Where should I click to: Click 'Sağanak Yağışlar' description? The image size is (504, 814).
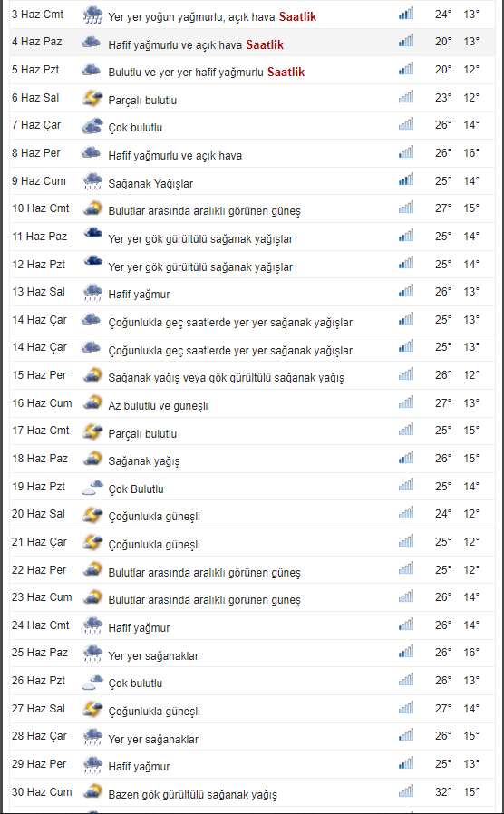[150, 183]
